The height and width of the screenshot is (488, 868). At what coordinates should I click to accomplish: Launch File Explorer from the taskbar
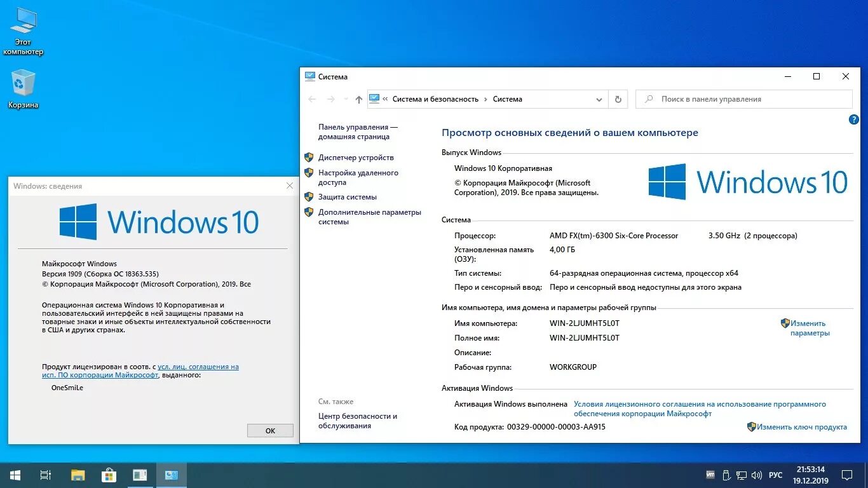78,475
